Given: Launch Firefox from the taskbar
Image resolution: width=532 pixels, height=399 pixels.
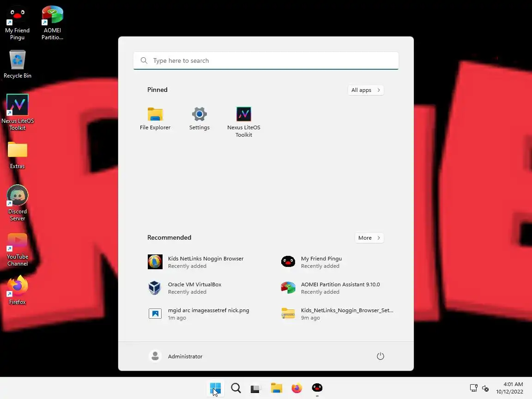Looking at the screenshot, I should pos(297,388).
